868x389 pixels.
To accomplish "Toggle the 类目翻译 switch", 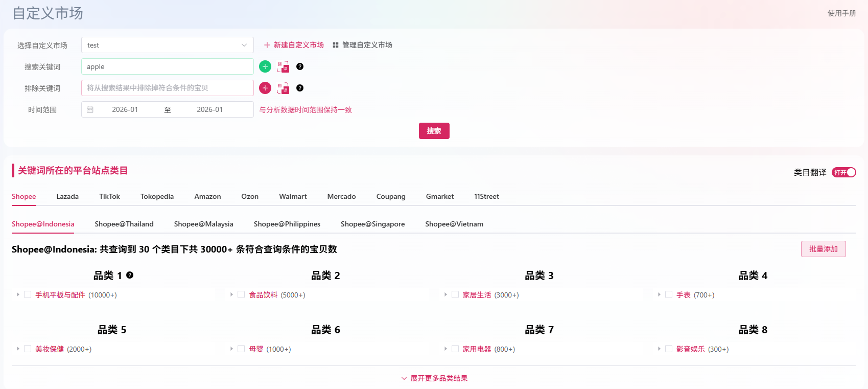I will (x=844, y=172).
